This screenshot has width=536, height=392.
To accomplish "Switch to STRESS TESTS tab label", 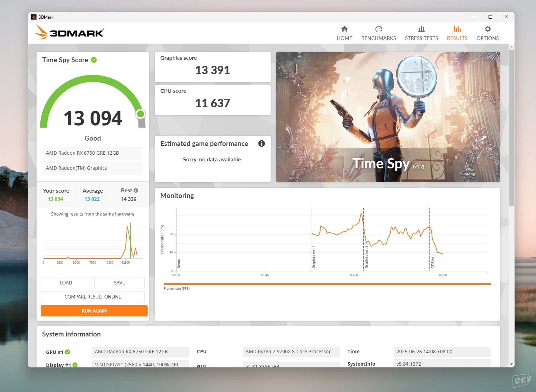I will click(421, 38).
